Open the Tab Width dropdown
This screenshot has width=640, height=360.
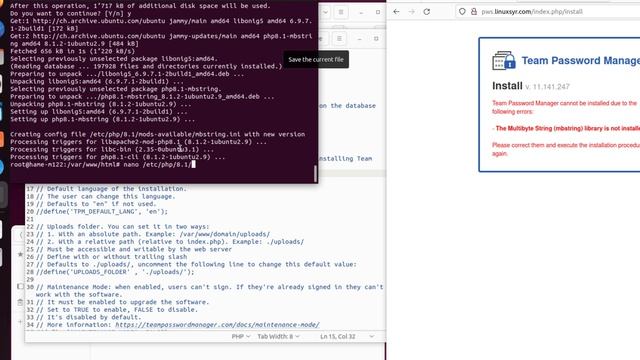pyautogui.click(x=278, y=336)
